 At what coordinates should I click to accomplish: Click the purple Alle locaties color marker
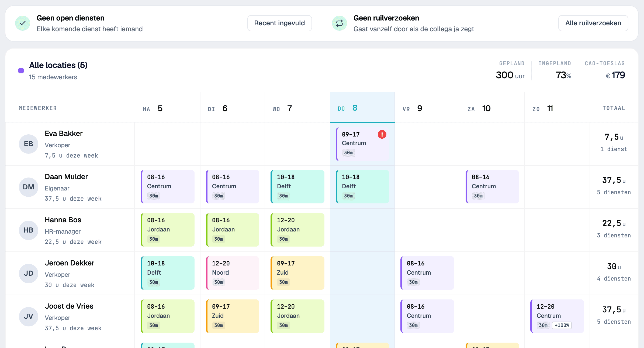(21, 71)
